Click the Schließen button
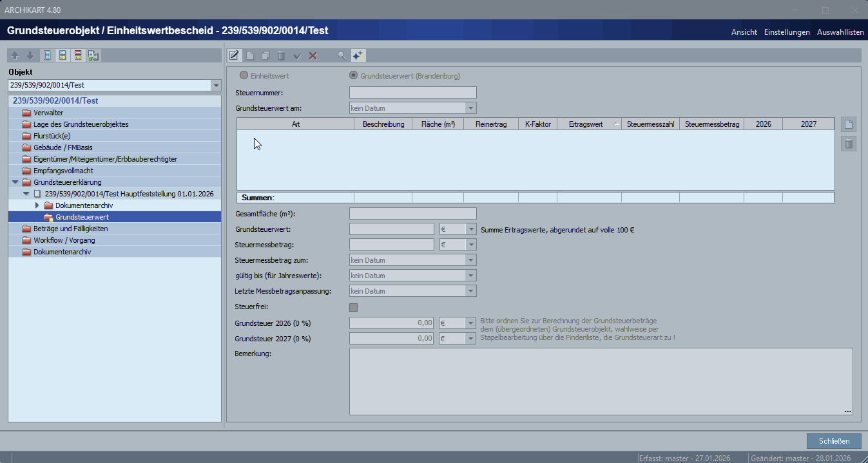 pyautogui.click(x=833, y=441)
